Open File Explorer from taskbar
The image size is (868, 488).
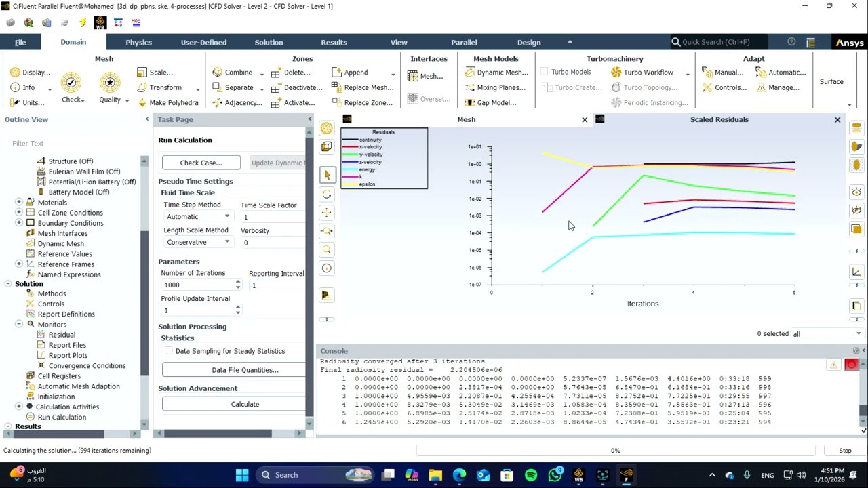pyautogui.click(x=435, y=475)
